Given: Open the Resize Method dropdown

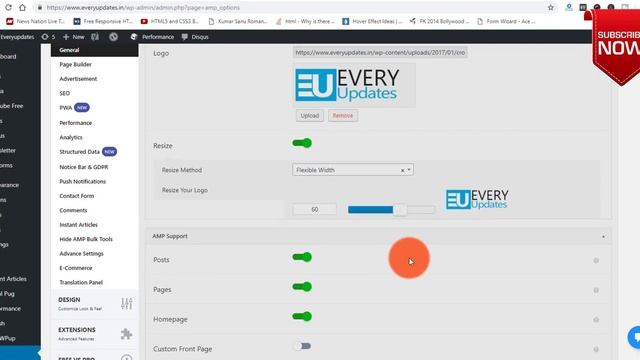Looking at the screenshot, I should pyautogui.click(x=353, y=170).
